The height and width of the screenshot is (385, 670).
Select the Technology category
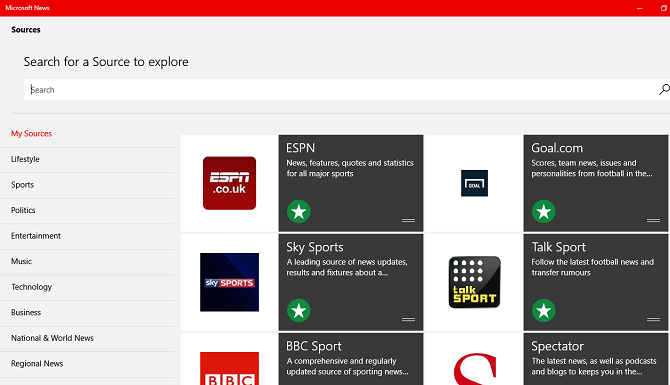[31, 287]
